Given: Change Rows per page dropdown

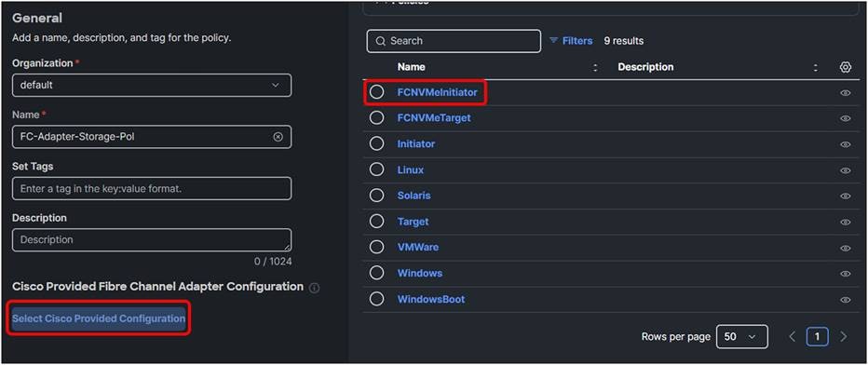Looking at the screenshot, I should click(741, 336).
